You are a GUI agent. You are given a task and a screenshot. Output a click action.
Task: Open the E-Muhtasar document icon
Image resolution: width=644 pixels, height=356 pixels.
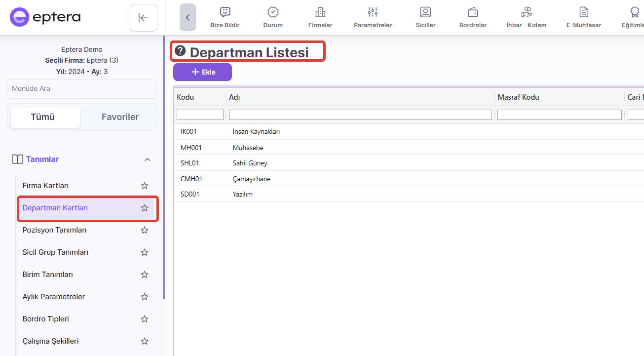coord(584,12)
